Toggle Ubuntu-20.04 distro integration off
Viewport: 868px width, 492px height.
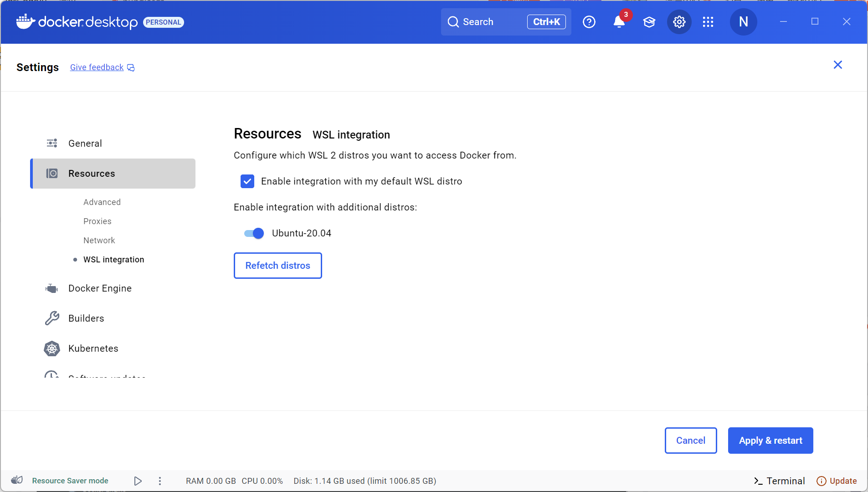pos(253,233)
